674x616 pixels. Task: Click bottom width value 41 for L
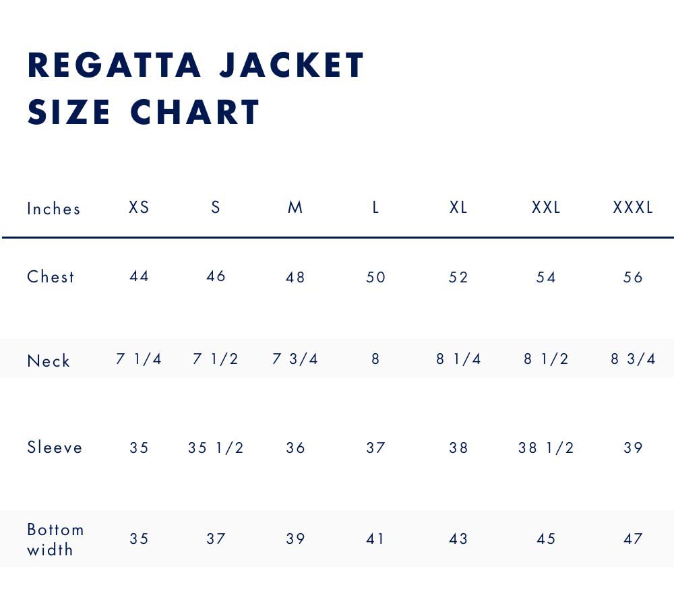(375, 539)
